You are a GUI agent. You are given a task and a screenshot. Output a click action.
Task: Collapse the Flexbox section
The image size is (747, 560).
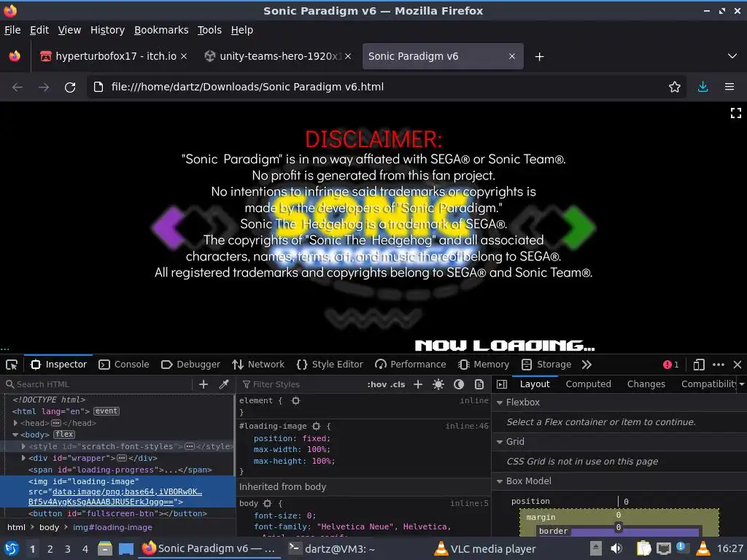pyautogui.click(x=500, y=402)
